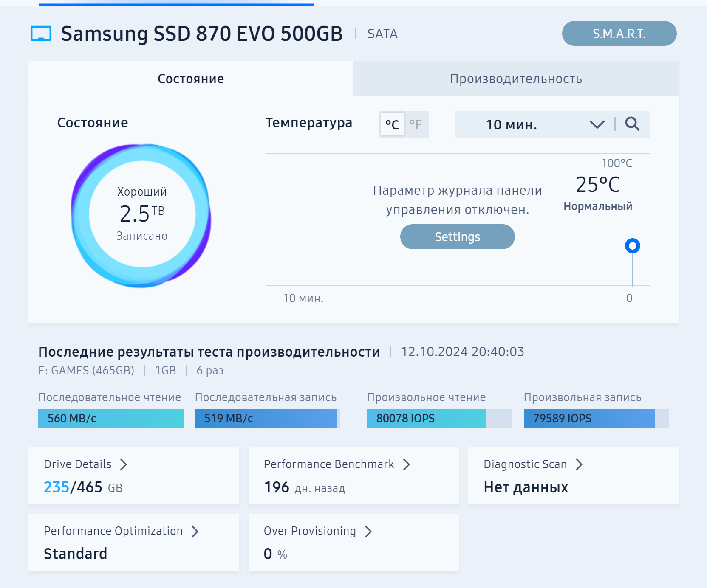This screenshot has width=707, height=588.
Task: Click the Записано label inside the ring
Action: click(142, 236)
